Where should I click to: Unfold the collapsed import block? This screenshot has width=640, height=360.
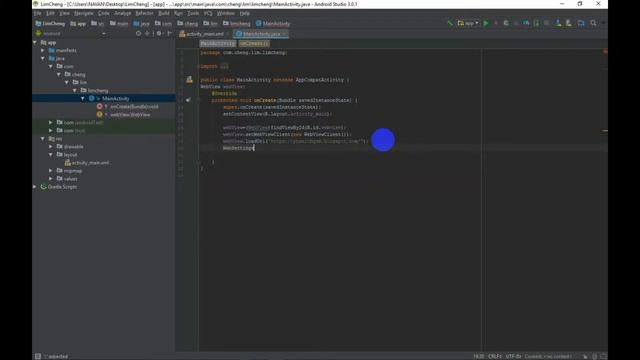click(x=224, y=66)
